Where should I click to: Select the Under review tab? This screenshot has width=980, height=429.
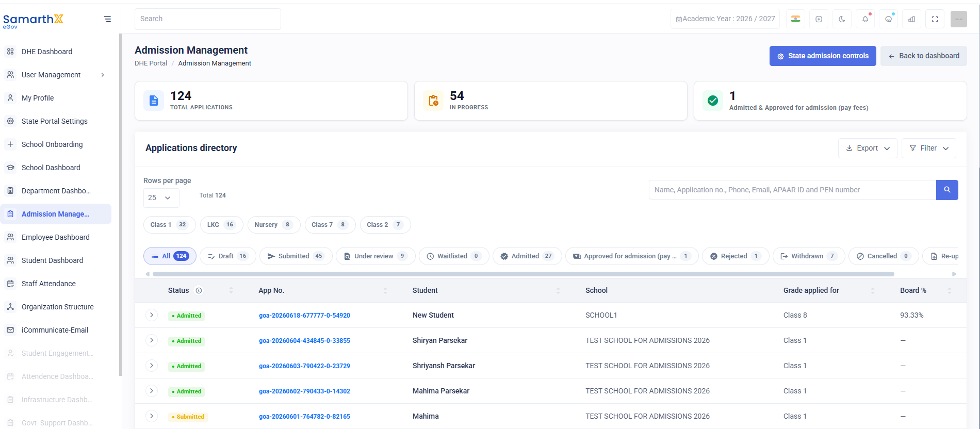[375, 256]
